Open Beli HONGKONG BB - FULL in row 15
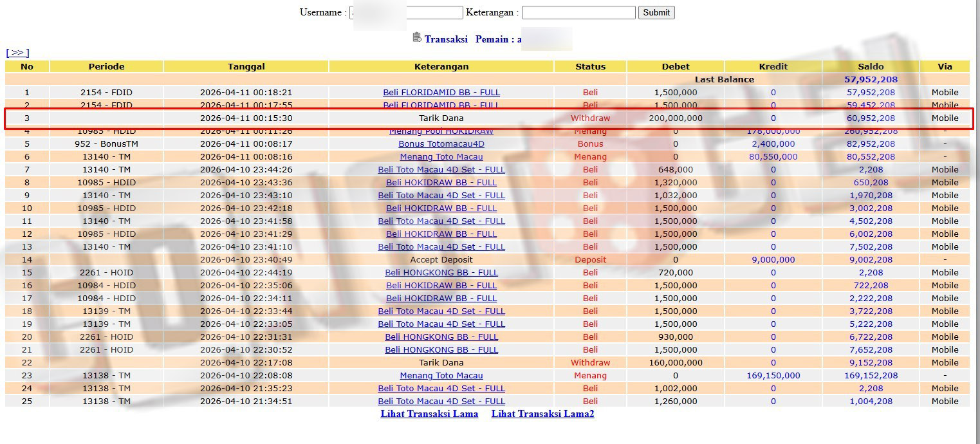The height and width of the screenshot is (444, 980). (441, 273)
